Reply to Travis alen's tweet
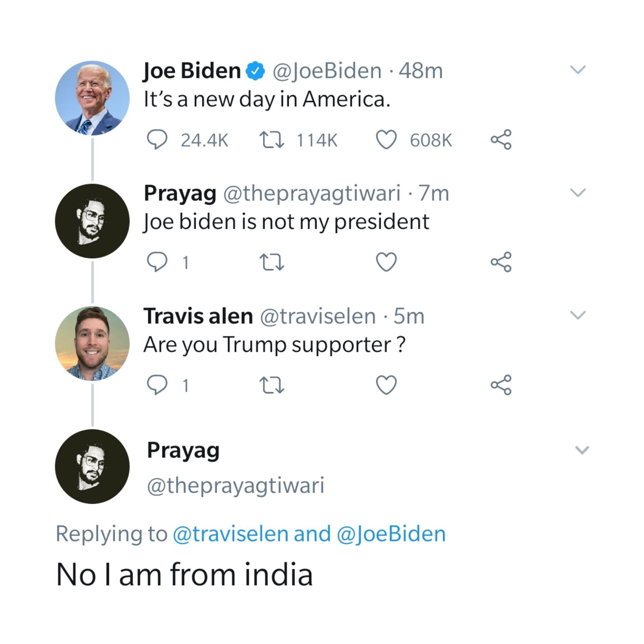The height and width of the screenshot is (644, 644). [157, 385]
